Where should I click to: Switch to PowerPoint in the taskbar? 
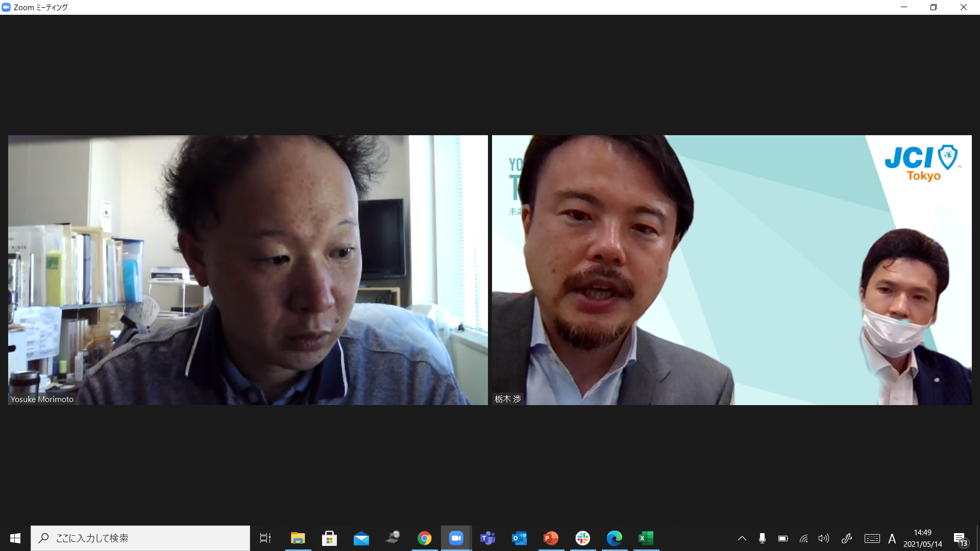click(x=551, y=538)
